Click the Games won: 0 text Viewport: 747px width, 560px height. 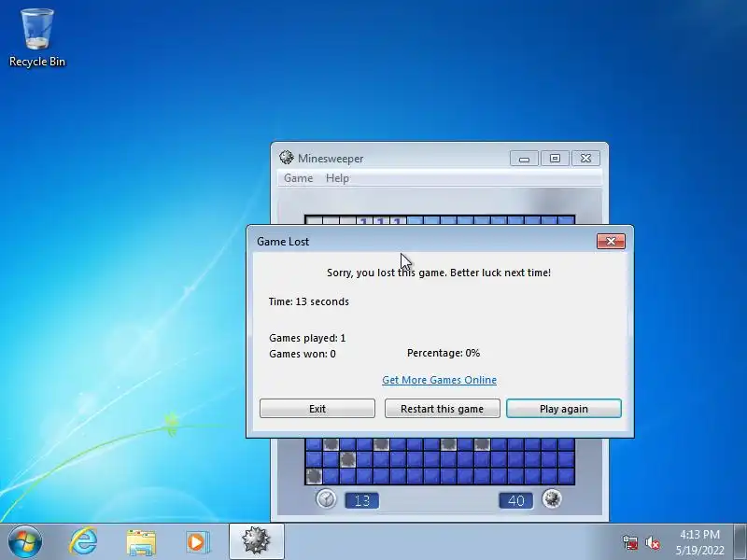pyautogui.click(x=303, y=354)
